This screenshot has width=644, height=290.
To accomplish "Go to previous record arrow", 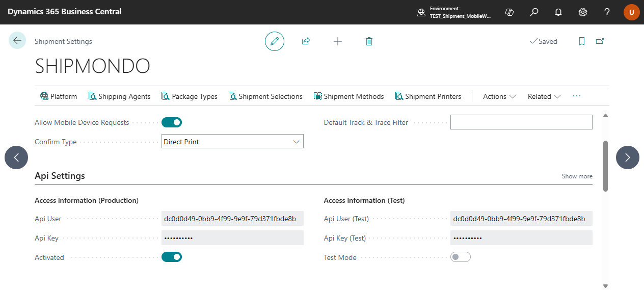I will [x=16, y=157].
